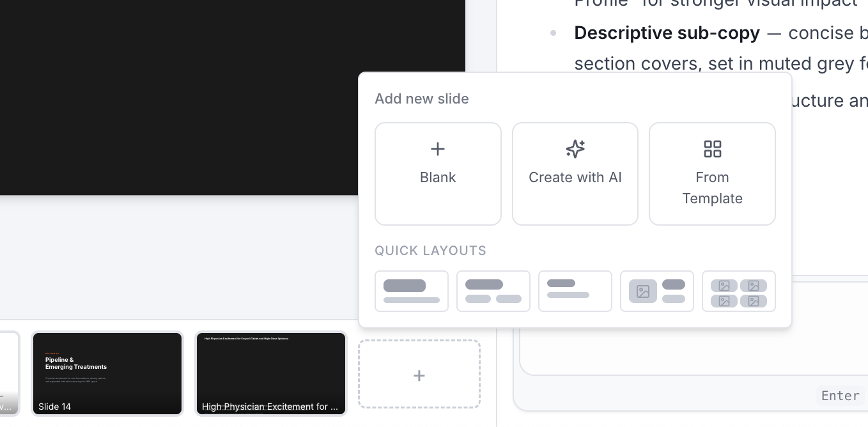Click the "Create with AI" label
This screenshot has width=868, height=427.
click(575, 178)
